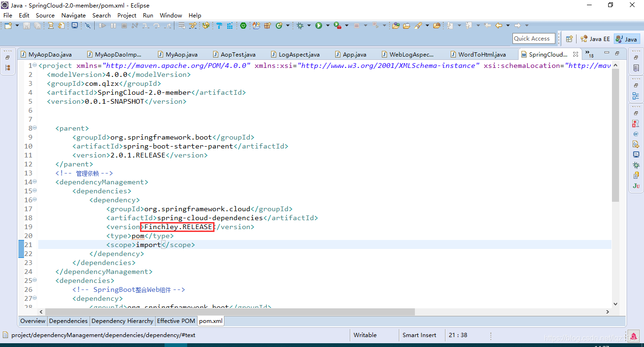Open the Back history dropdown arrow

click(508, 25)
